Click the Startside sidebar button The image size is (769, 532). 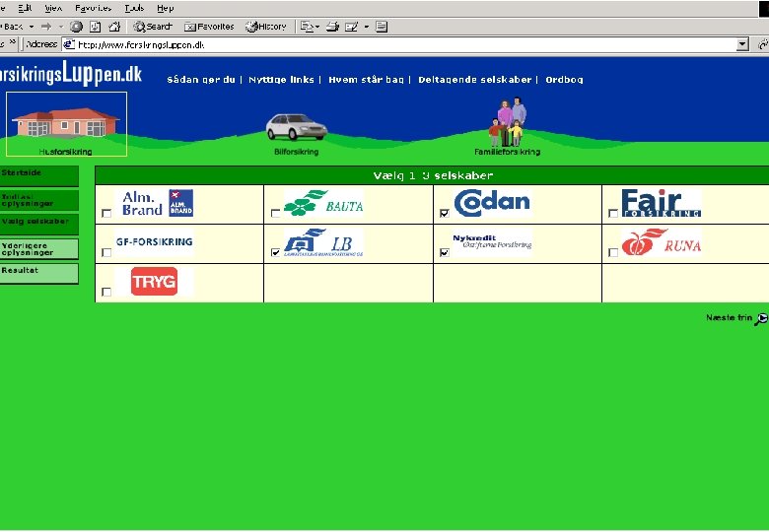38,176
